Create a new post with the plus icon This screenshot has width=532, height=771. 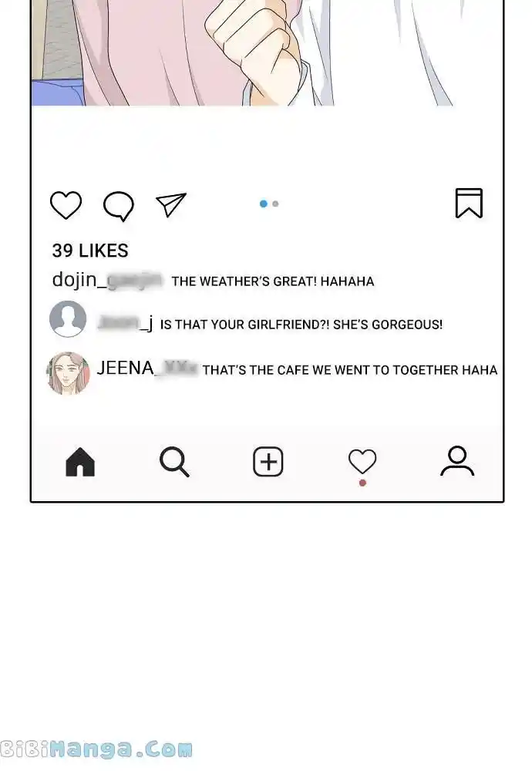[x=268, y=462]
